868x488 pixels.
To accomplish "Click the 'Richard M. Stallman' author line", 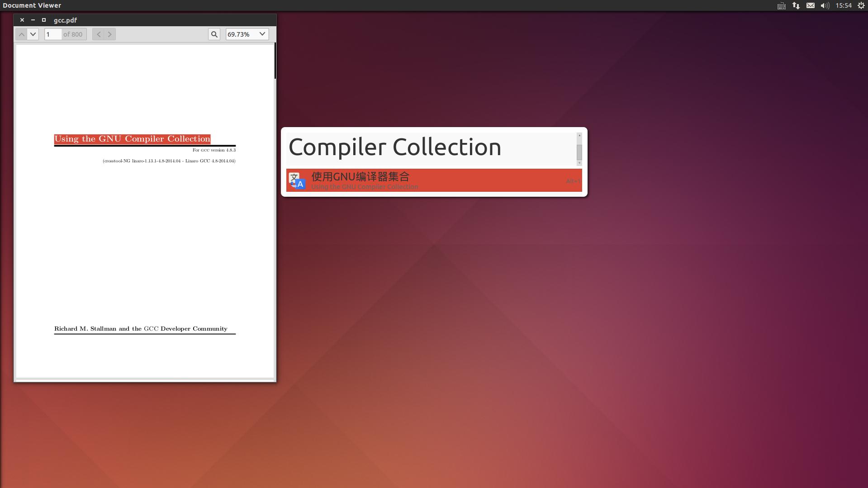I will click(x=141, y=329).
